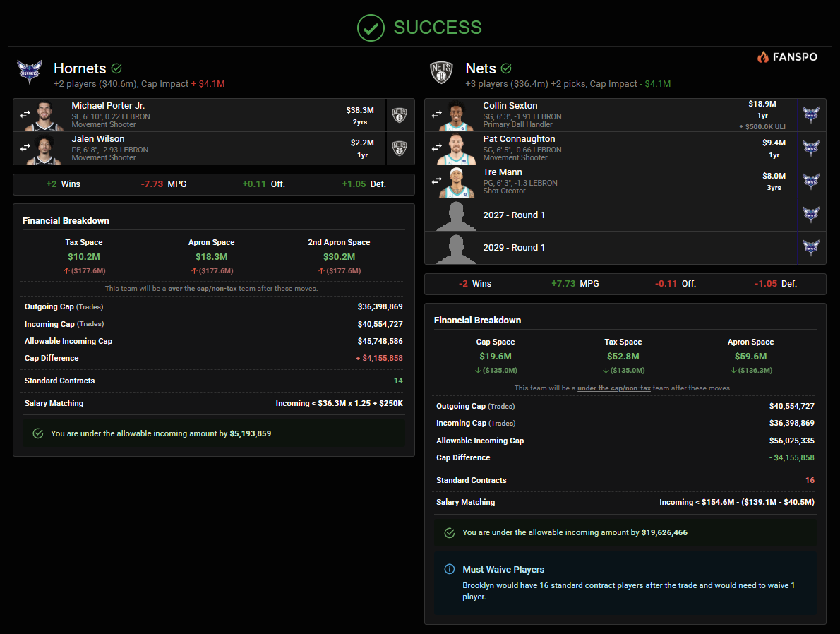Click Hornets salary matching formula text
The image size is (840, 634).
339,403
